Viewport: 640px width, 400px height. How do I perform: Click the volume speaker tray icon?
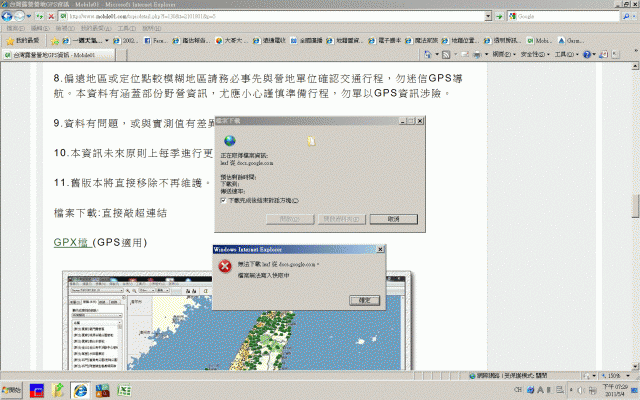[580, 390]
